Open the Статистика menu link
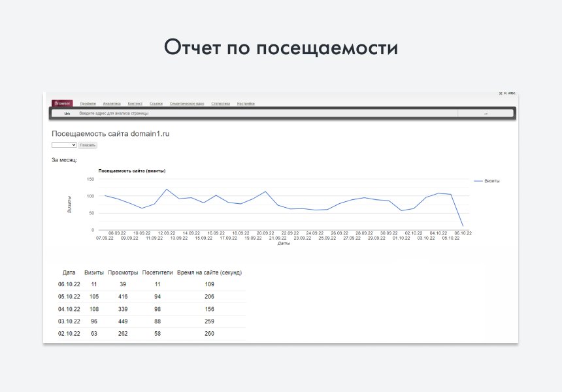The width and height of the screenshot is (562, 392). (x=220, y=104)
